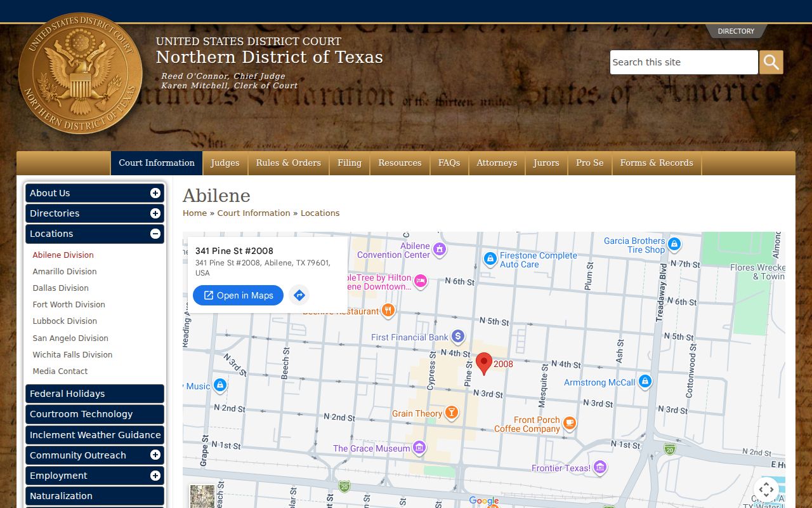812x508 pixels.
Task: Click Front Porch Coffee Company marker
Action: click(x=570, y=424)
